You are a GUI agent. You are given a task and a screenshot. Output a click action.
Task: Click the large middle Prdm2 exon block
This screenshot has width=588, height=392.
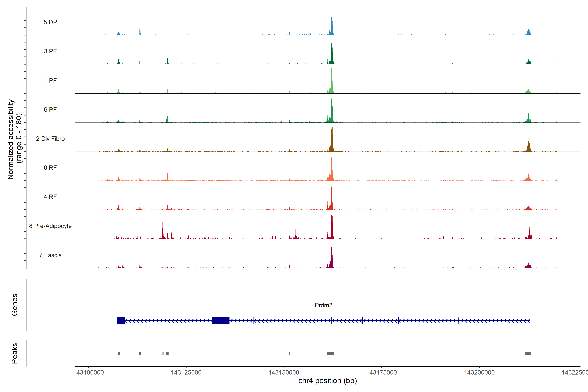221,320
